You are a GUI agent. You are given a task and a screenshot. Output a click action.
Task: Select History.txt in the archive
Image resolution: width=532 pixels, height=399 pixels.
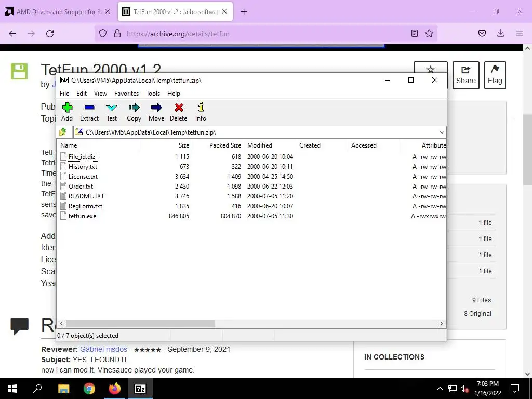pyautogui.click(x=83, y=167)
